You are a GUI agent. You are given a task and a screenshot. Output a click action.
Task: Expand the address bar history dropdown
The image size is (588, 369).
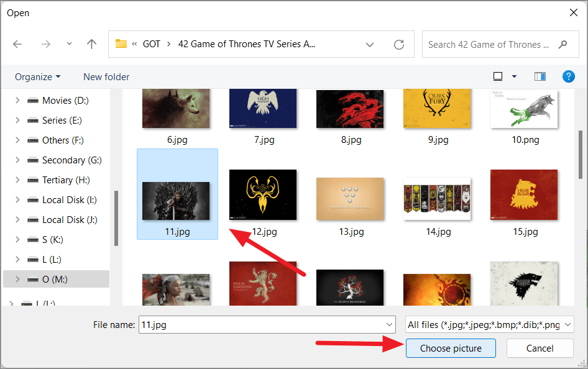point(370,45)
